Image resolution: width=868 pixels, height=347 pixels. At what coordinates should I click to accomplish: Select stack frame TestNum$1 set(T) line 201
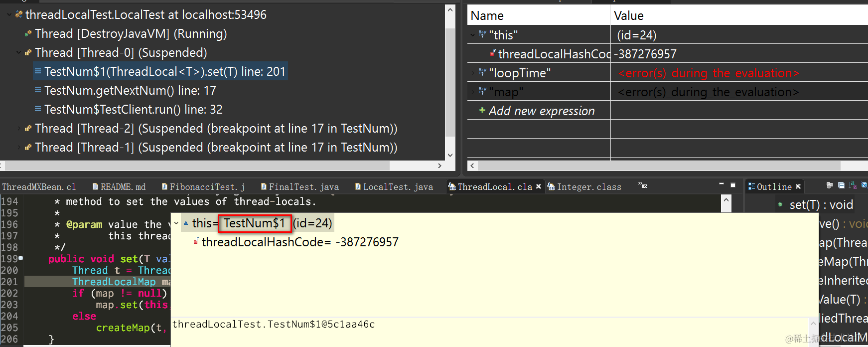pyautogui.click(x=160, y=71)
